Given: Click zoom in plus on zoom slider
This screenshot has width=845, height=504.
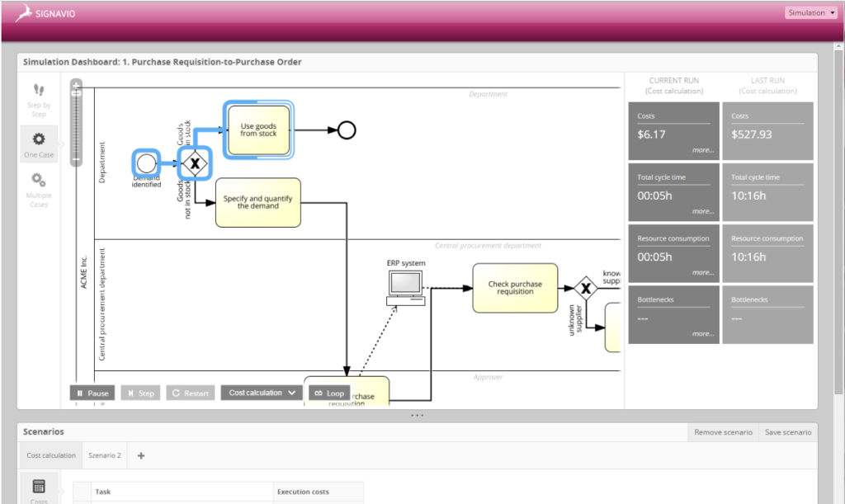Looking at the screenshot, I should tap(76, 86).
